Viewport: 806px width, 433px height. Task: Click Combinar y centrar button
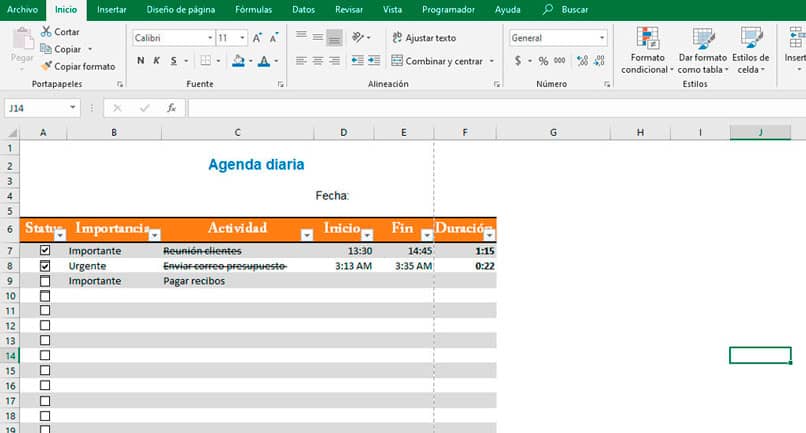(x=437, y=61)
